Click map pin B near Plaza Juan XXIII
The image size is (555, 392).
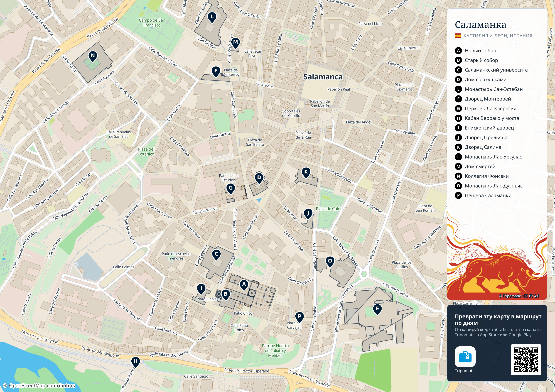[226, 295]
